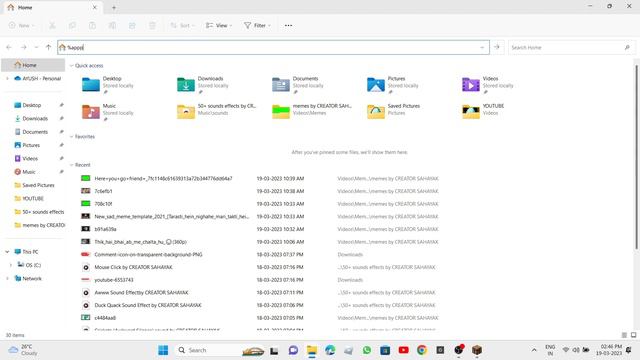This screenshot has height=360, width=640.
Task: Switch to large thumbnails view icon
Action: (x=633, y=335)
